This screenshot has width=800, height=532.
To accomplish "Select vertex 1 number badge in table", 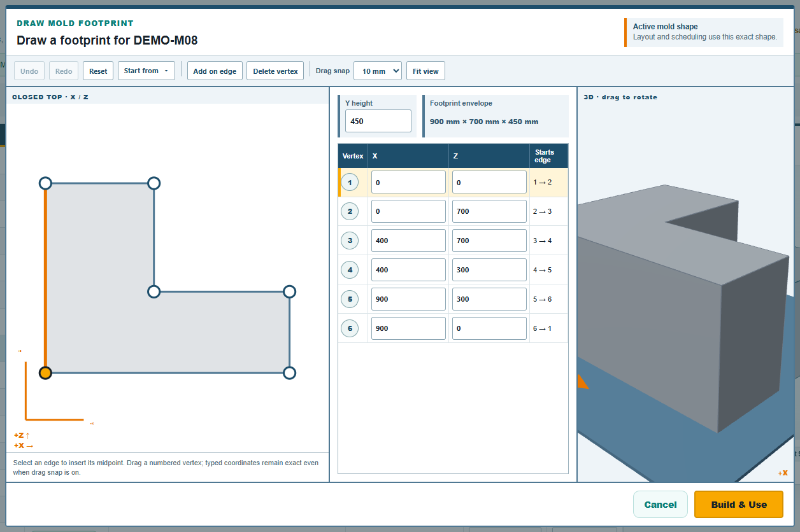I will pos(350,183).
